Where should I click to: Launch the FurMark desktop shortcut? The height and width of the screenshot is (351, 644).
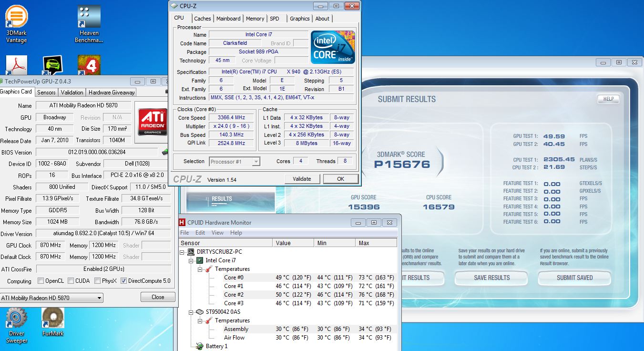(53, 322)
